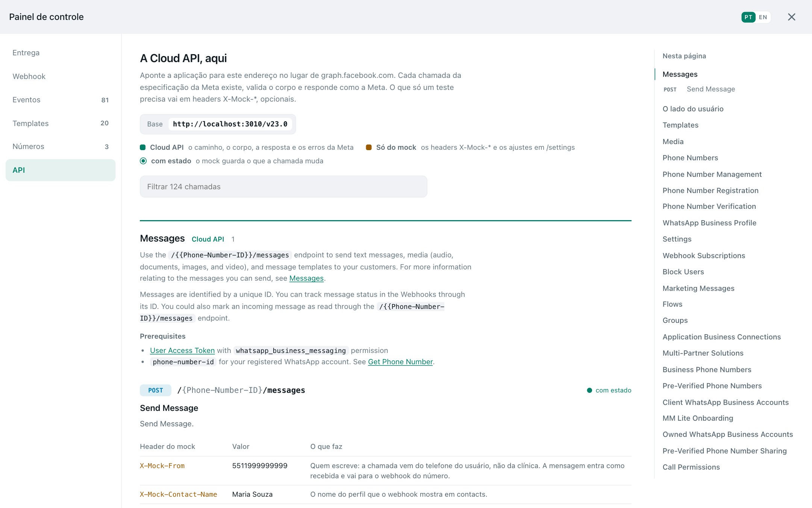Screen dimensions: 812x508
Task: Open the Entrega sidebar section
Action: coord(61,53)
